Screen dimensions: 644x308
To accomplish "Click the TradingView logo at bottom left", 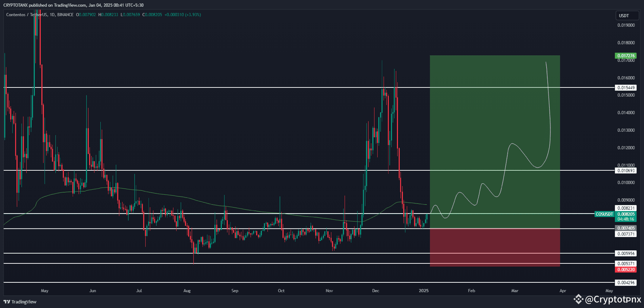I will [20, 302].
